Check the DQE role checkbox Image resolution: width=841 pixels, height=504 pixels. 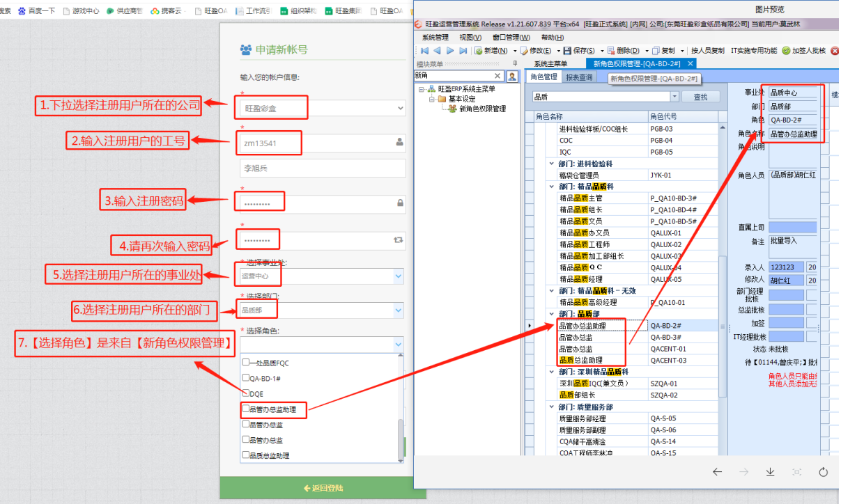pyautogui.click(x=245, y=393)
